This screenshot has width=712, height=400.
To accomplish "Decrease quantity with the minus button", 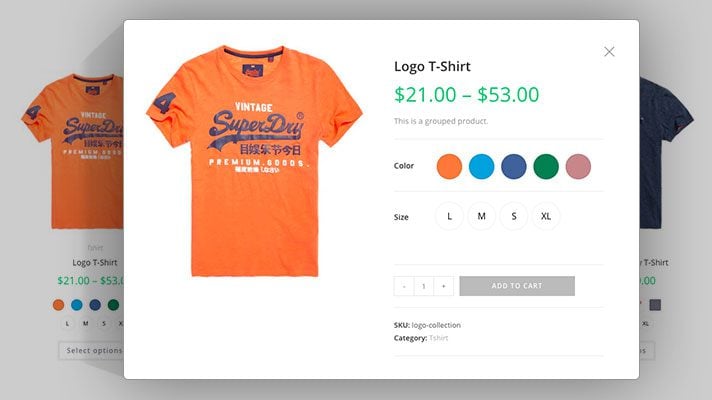I will click(x=404, y=286).
